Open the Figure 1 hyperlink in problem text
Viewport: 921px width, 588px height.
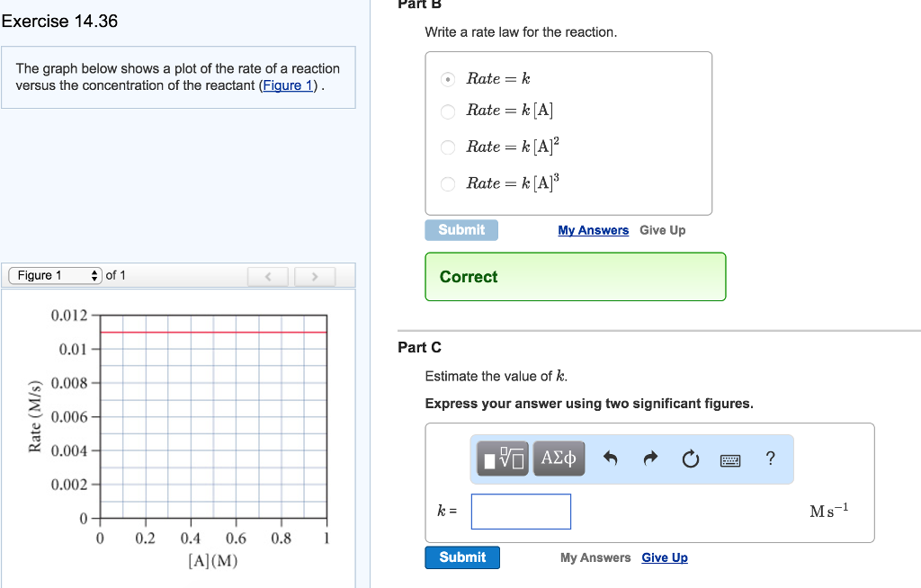point(288,85)
